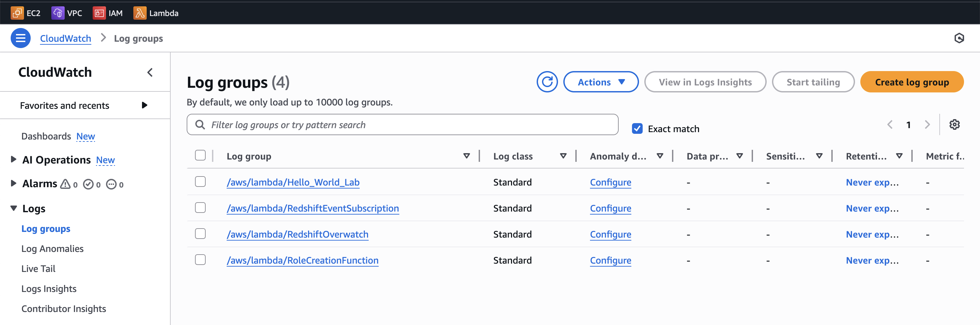
Task: Expand Favorites and recents
Action: [x=144, y=105]
